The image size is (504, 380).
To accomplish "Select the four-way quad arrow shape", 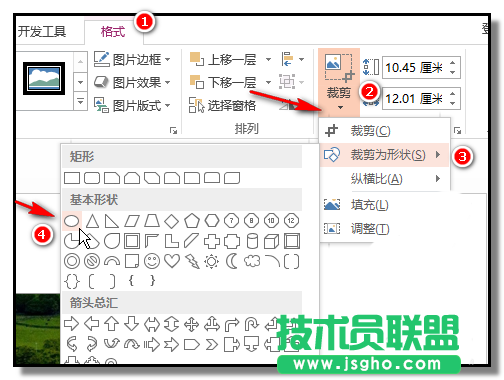I will tap(192, 324).
